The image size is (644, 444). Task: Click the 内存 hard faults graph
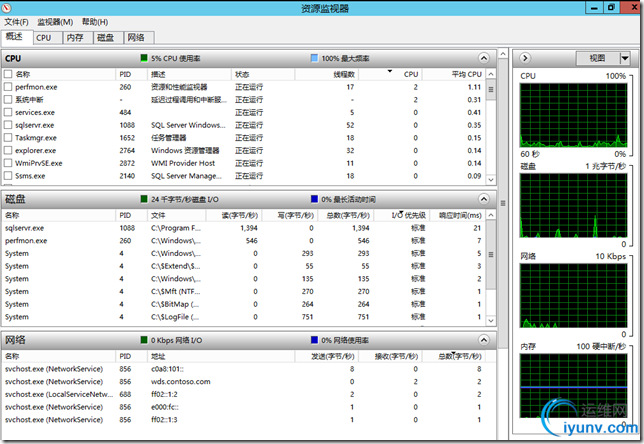573,386
